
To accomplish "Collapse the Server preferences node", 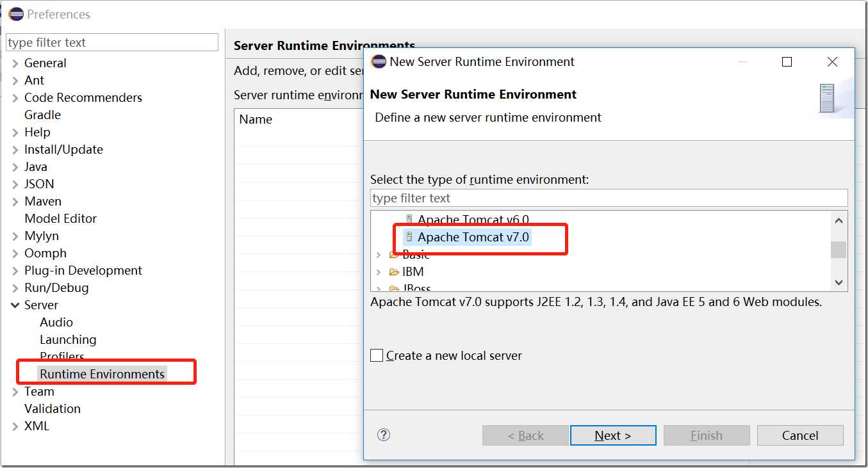I will point(15,305).
